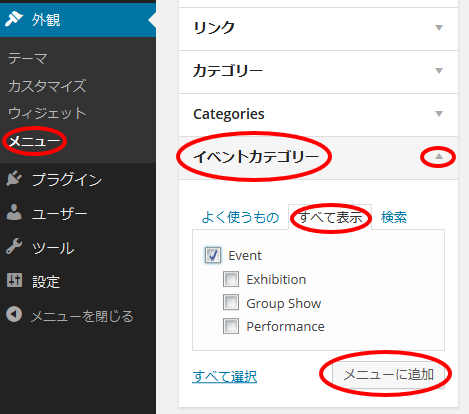Image resolution: width=469 pixels, height=414 pixels.
Task: Enable the Performance checkbox
Action: pos(231,326)
